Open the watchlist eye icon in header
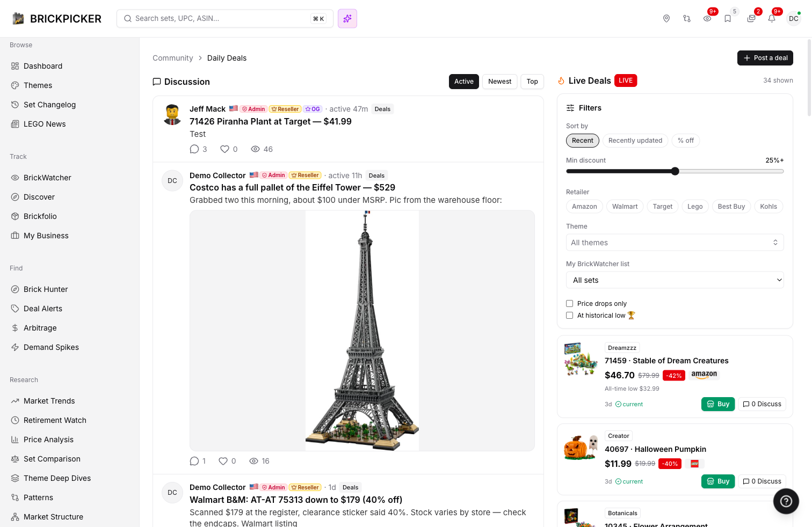Screen dimensions: 812x527 click(707, 19)
